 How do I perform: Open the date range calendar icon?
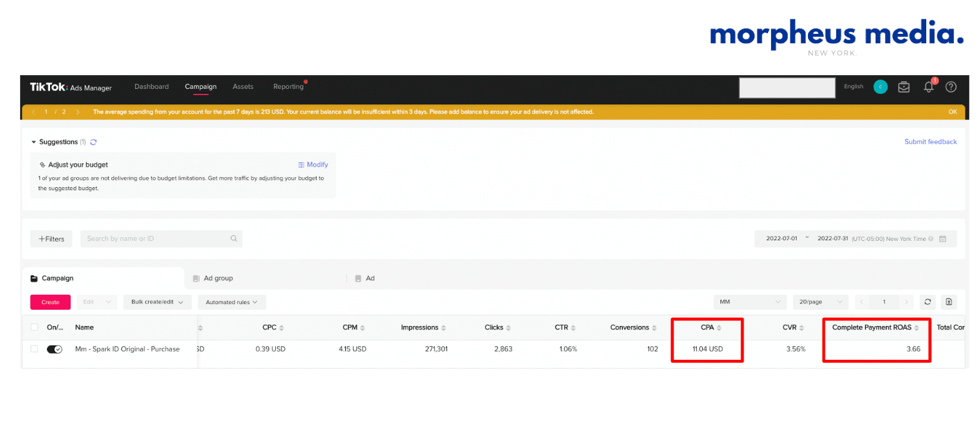pyautogui.click(x=943, y=238)
